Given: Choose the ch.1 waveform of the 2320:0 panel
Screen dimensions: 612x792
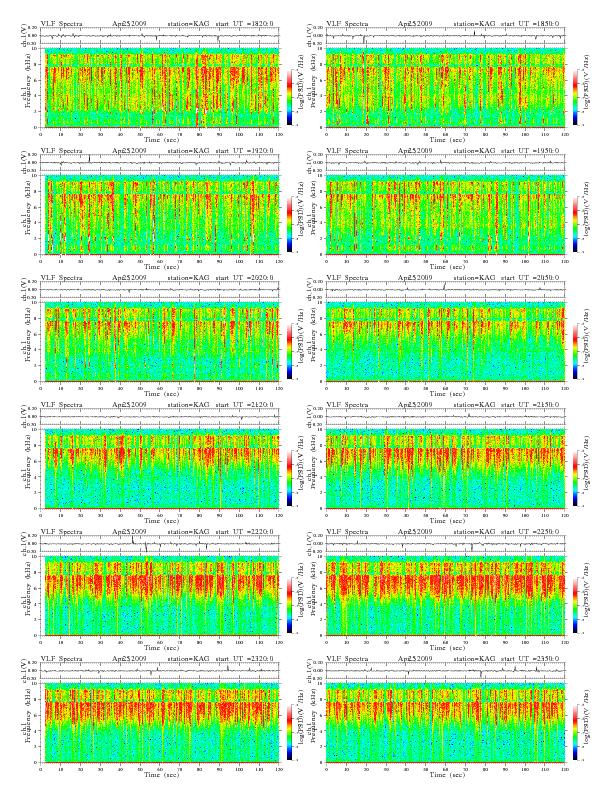Looking at the screenshot, I should coord(160,671).
